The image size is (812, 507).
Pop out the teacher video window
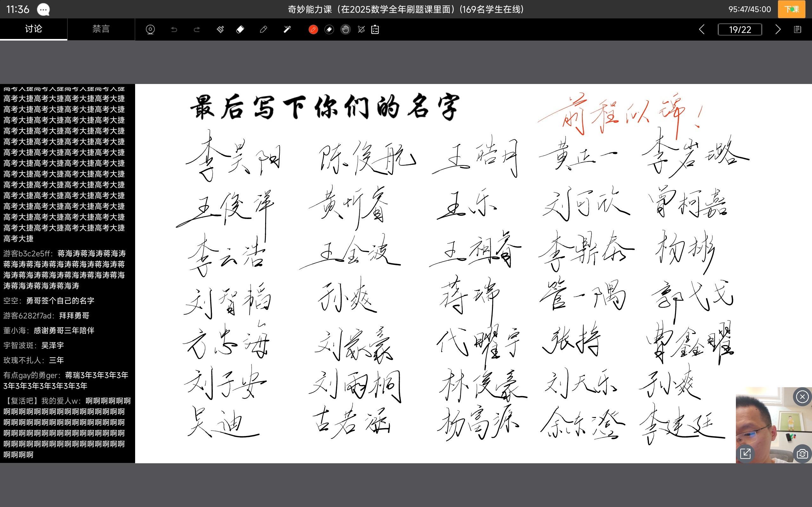tap(746, 454)
